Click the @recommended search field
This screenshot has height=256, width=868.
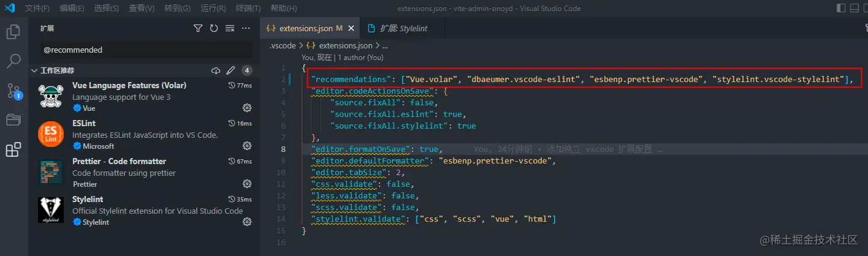pos(147,50)
